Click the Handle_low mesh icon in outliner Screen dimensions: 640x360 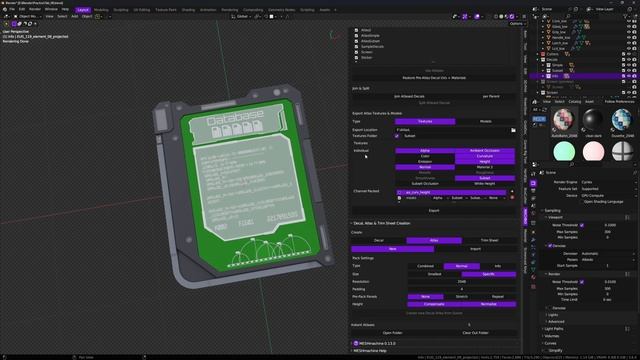tap(549, 38)
